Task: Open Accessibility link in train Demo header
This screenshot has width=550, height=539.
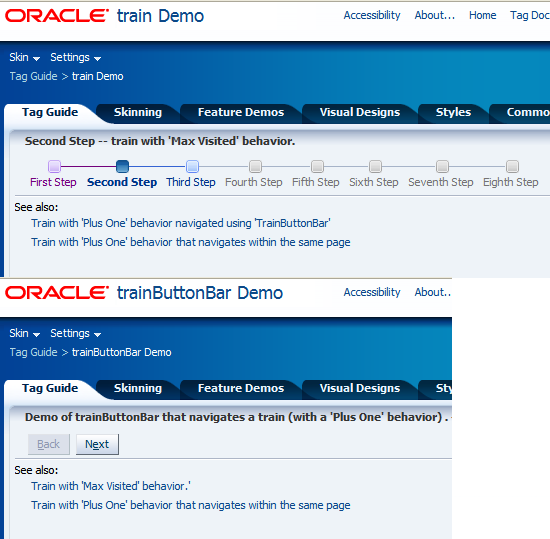Action: tap(372, 15)
